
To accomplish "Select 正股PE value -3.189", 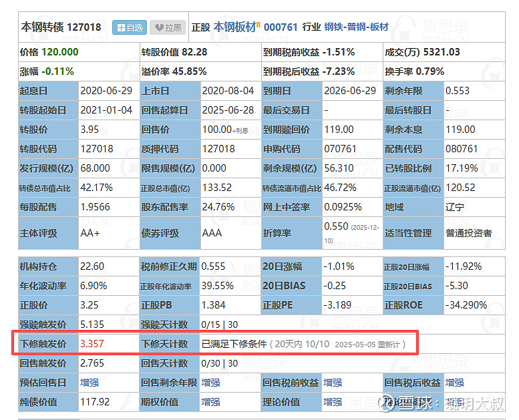I will 337,305.
